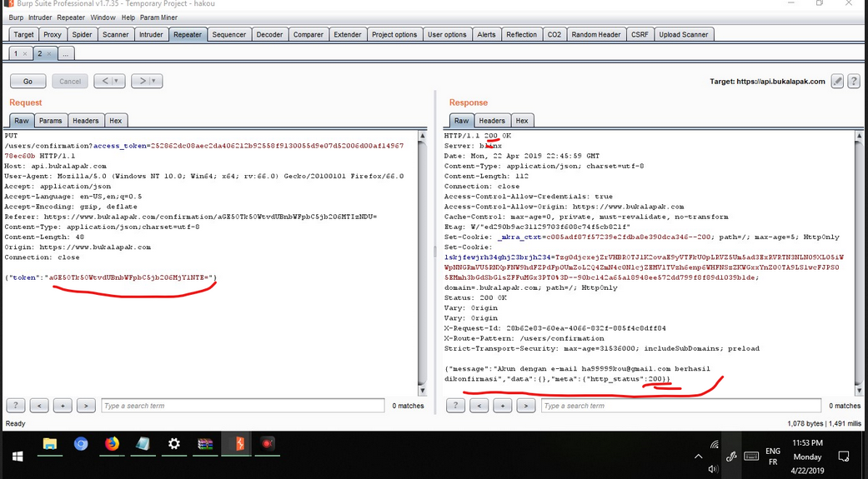Open Project options tab
The height and width of the screenshot is (479, 868).
coord(394,34)
